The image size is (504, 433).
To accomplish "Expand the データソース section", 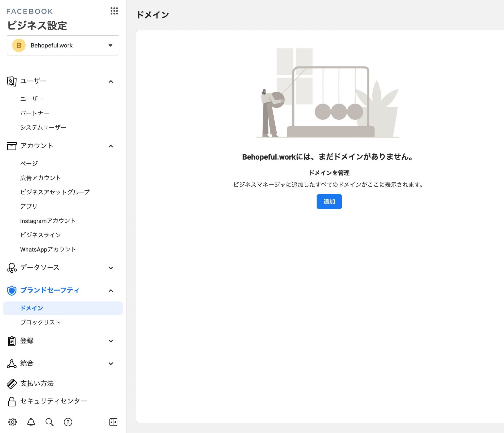I will 111,268.
